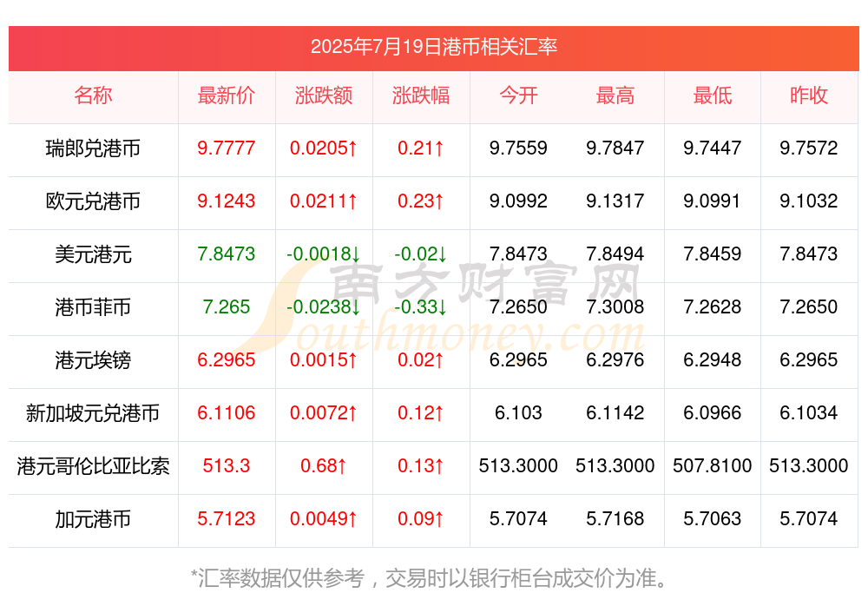Click the 今开 column header

pos(518,96)
